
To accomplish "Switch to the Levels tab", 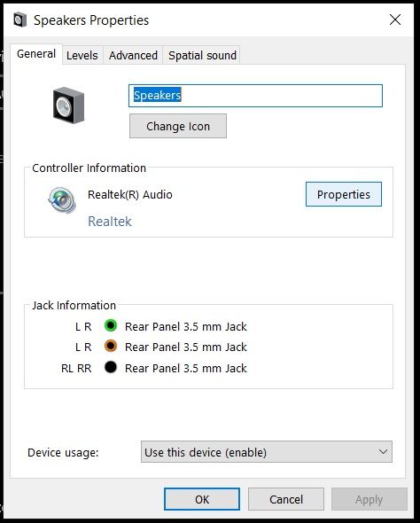I will pos(82,55).
